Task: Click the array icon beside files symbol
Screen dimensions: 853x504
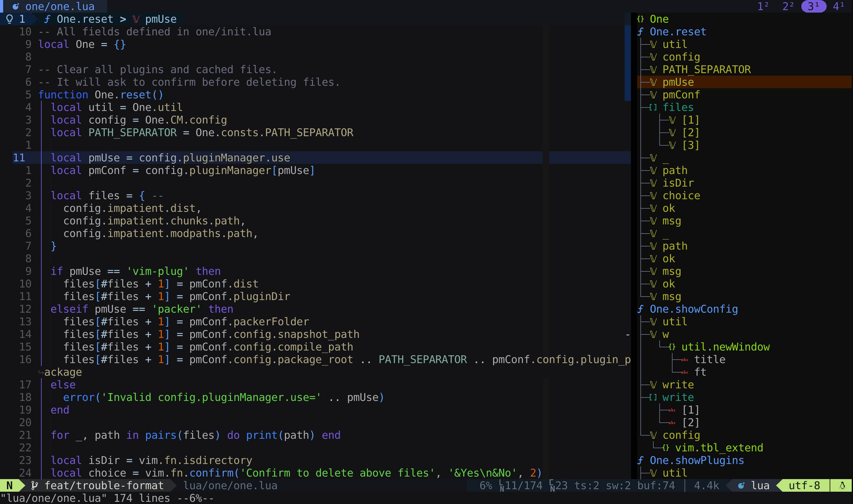Action: coord(653,107)
